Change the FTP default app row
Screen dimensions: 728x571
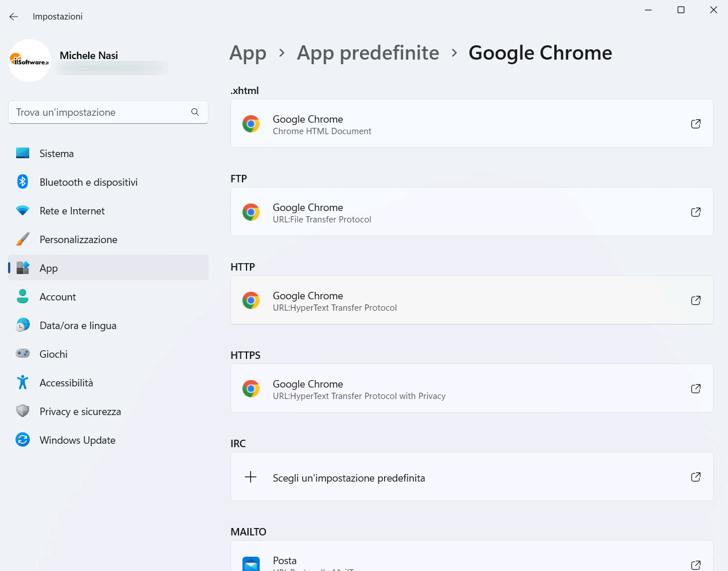pyautogui.click(x=472, y=212)
